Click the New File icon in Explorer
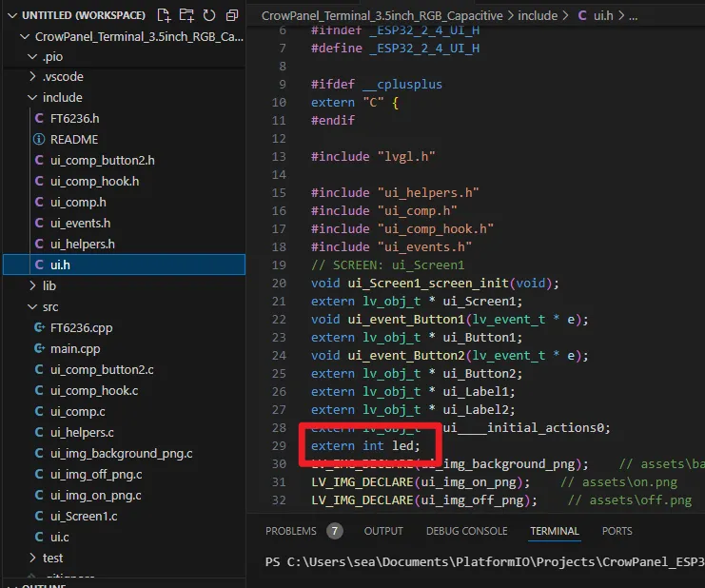Screen dimensions: 705x588 click(165, 15)
